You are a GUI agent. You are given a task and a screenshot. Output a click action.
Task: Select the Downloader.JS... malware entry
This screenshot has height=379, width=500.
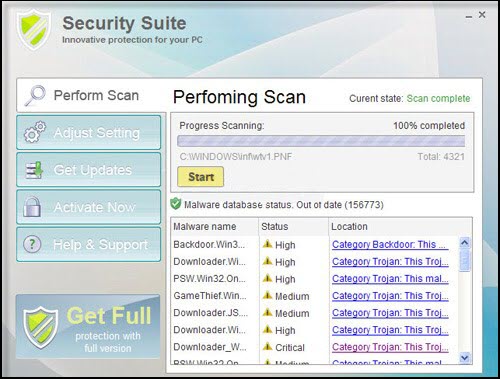211,313
